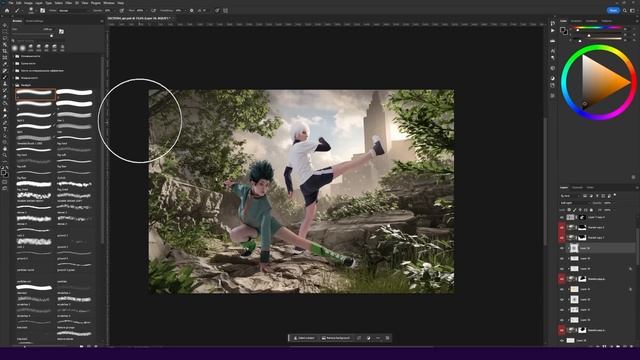The width and height of the screenshot is (640, 360).
Task: Open the Patterns tab
Action: tap(607, 21)
